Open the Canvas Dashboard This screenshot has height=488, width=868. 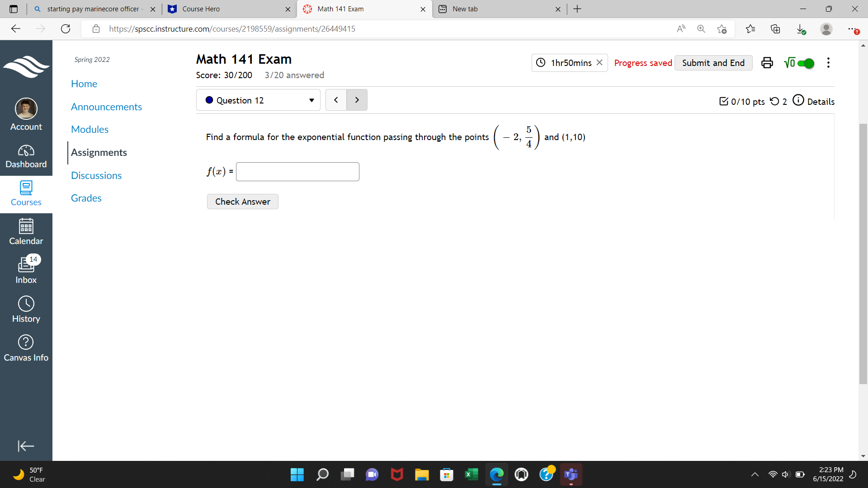click(x=26, y=156)
